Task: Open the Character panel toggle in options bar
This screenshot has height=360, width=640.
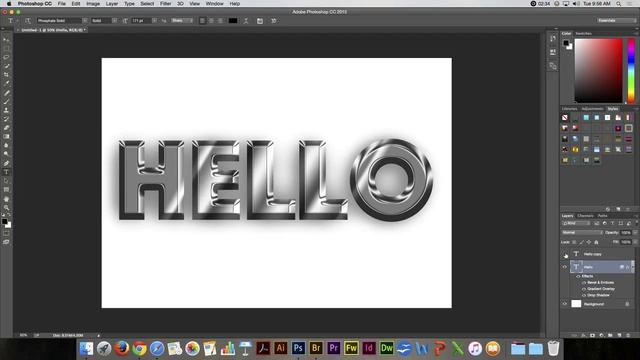Action: point(260,21)
